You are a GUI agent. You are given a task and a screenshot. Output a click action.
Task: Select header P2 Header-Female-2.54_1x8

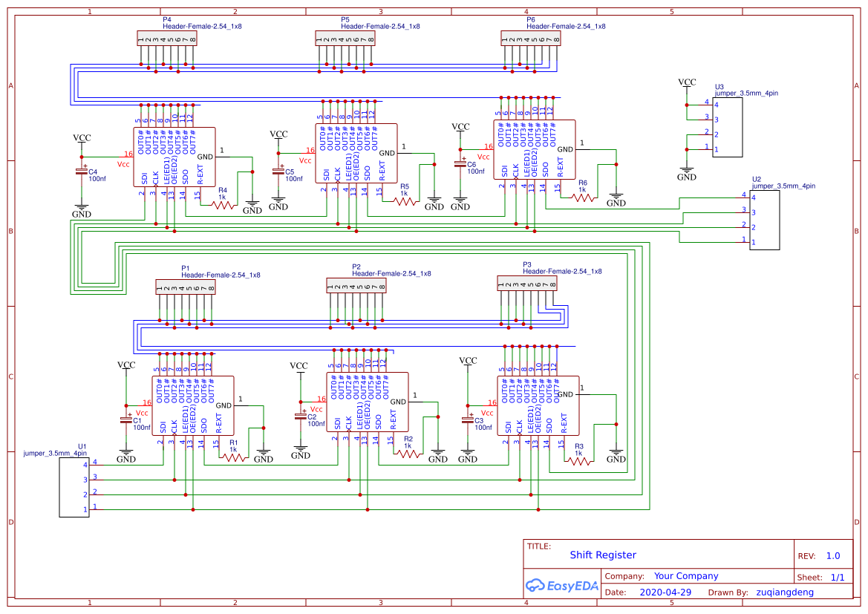pos(355,286)
